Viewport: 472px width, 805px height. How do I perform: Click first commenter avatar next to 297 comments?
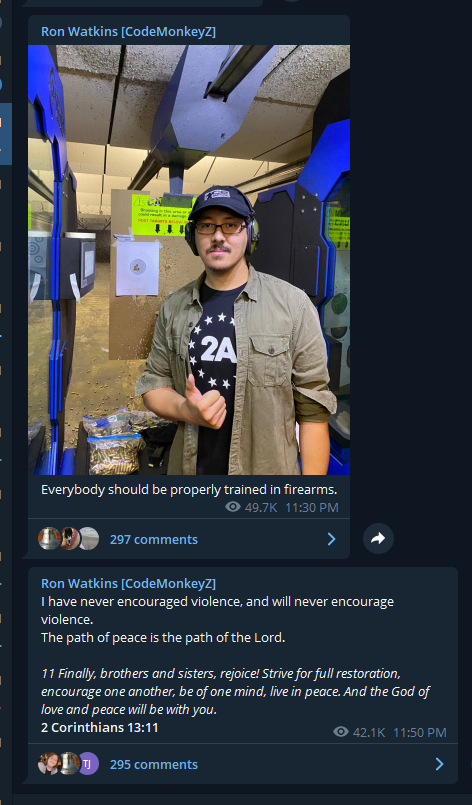(49, 539)
